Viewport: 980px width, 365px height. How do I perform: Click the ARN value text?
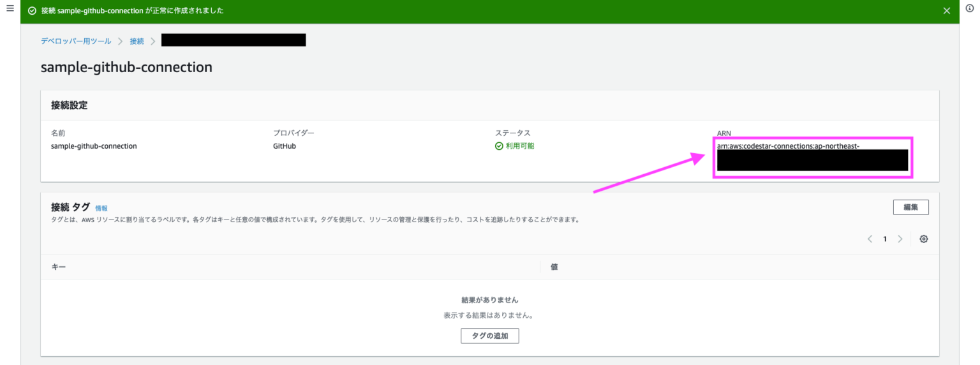pos(789,146)
